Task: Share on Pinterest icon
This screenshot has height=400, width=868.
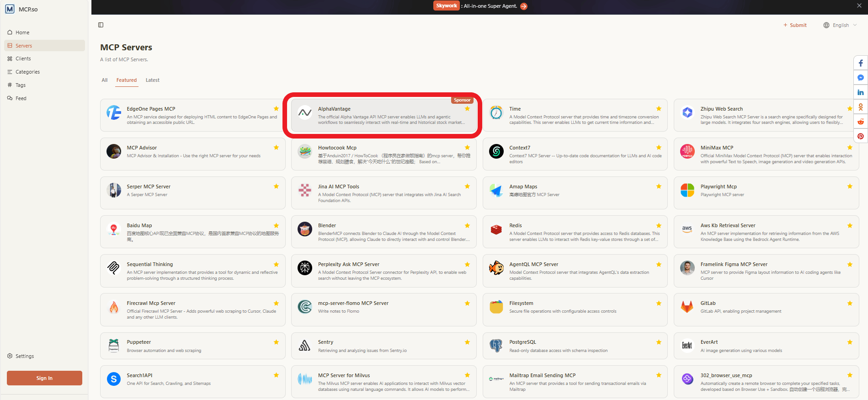Action: (861, 136)
